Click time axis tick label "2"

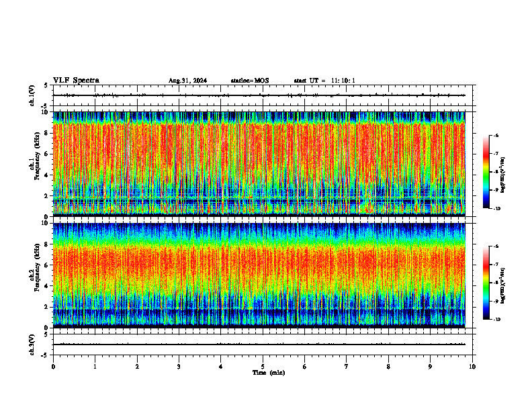[x=137, y=367]
